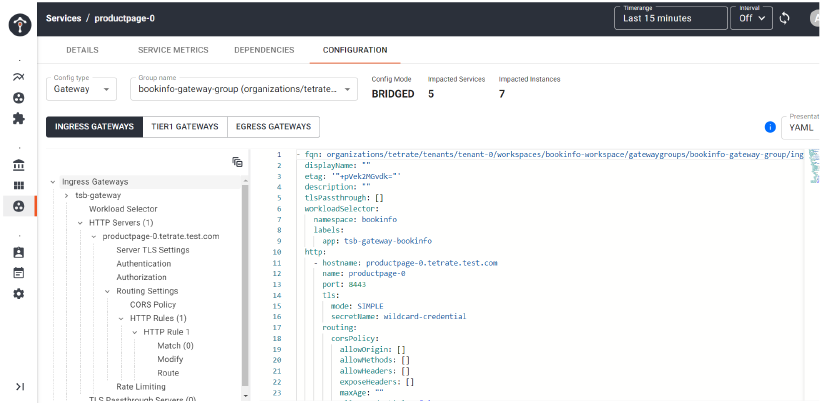The width and height of the screenshot is (820, 403).
Task: Click the calendar icon in the sidebar
Action: pyautogui.click(x=18, y=272)
